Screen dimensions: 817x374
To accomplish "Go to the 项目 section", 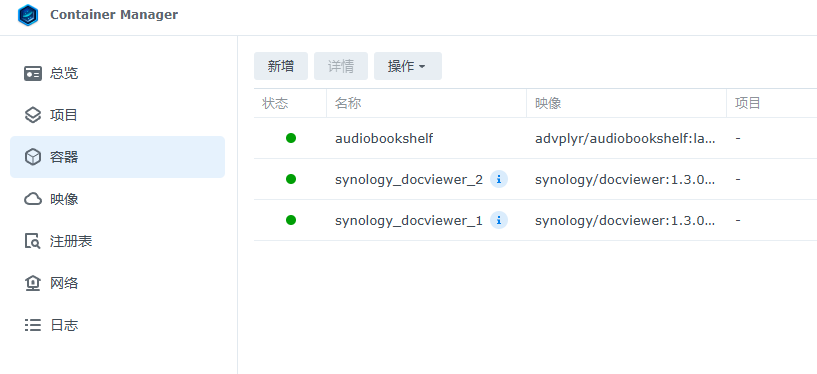I will [x=117, y=115].
